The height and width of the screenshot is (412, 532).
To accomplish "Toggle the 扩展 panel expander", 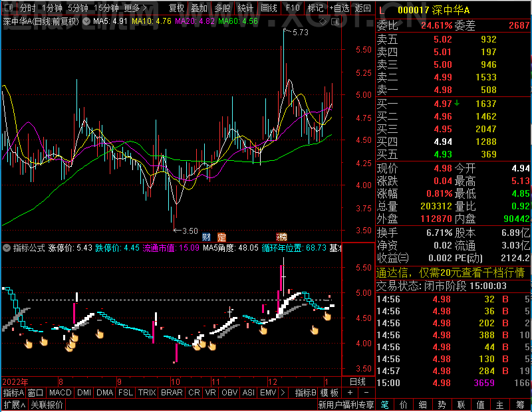I will [x=15, y=405].
